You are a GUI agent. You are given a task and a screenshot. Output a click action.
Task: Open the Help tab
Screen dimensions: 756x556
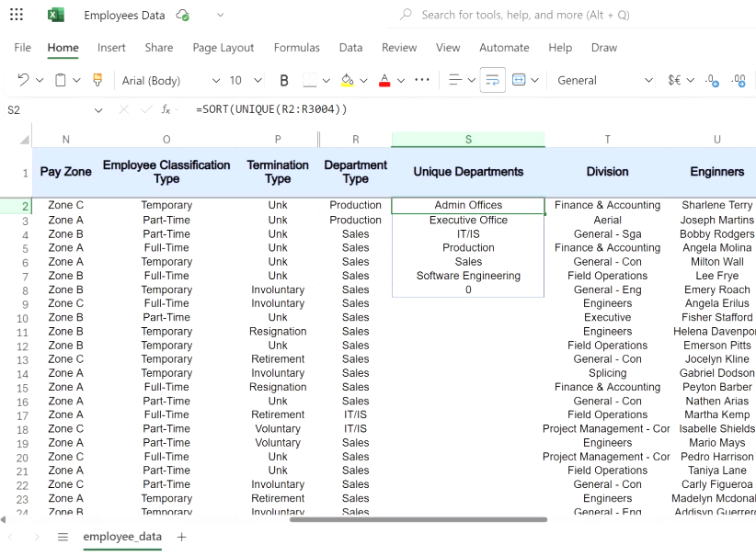coord(560,48)
